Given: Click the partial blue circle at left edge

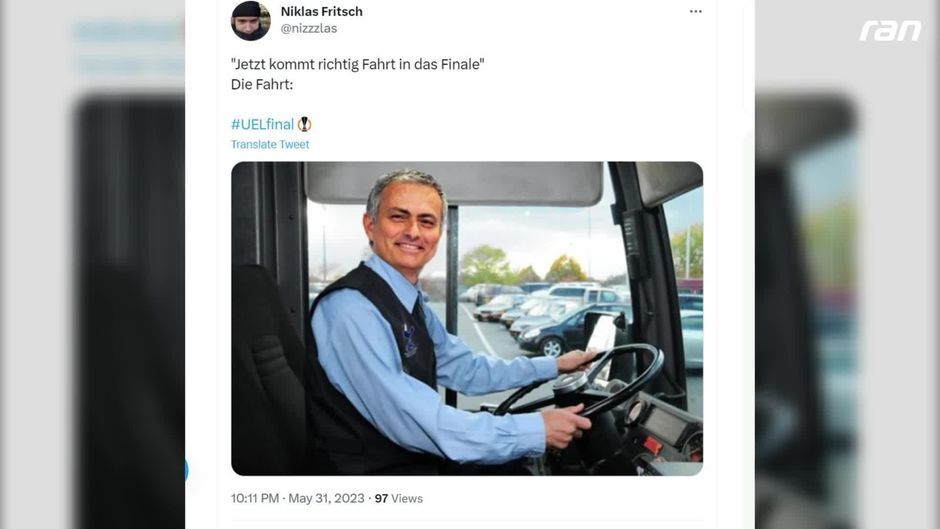Looking at the screenshot, I should pyautogui.click(x=186, y=471).
